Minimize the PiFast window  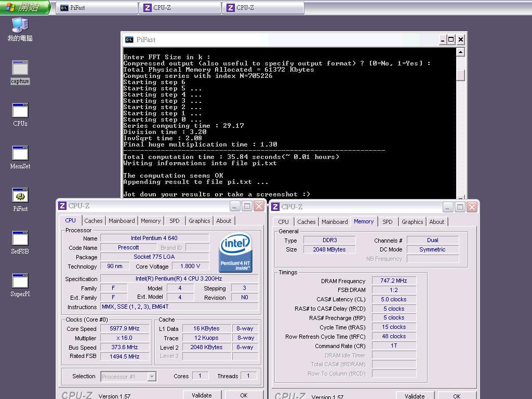coord(442,39)
